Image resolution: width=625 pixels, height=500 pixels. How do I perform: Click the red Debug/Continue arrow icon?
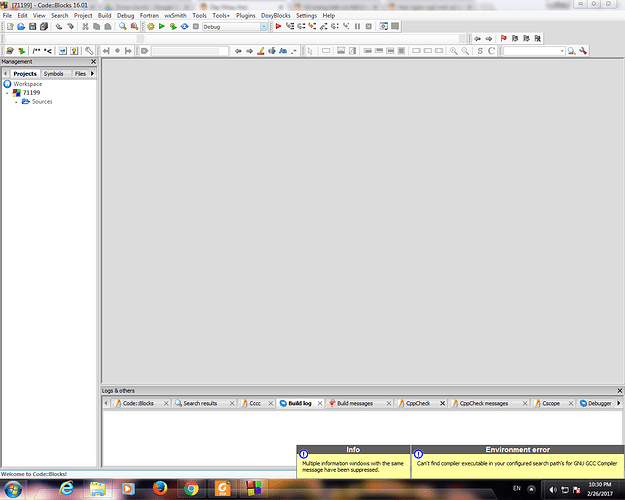point(279,26)
